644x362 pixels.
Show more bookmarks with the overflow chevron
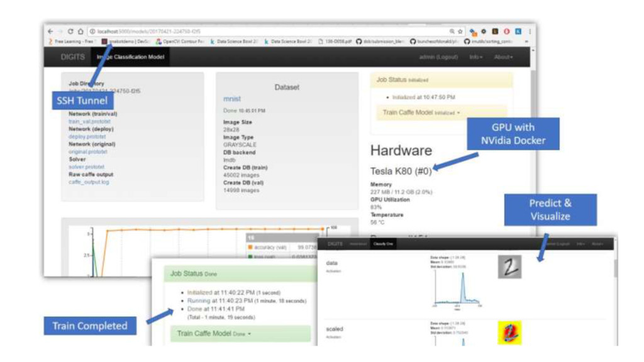pyautogui.click(x=526, y=41)
